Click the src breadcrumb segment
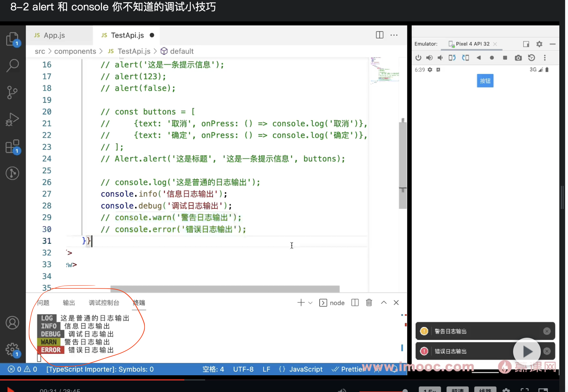 (40, 51)
